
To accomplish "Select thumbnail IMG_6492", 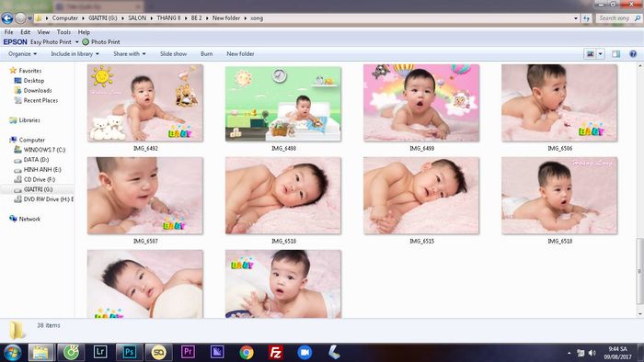I will click(145, 103).
